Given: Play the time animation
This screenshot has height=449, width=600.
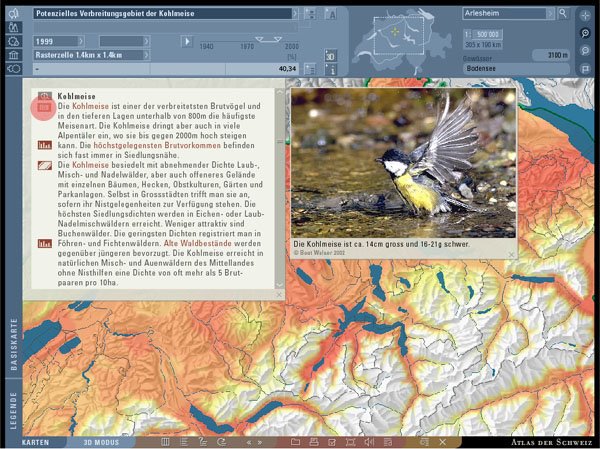Looking at the screenshot, I should pos(187,41).
